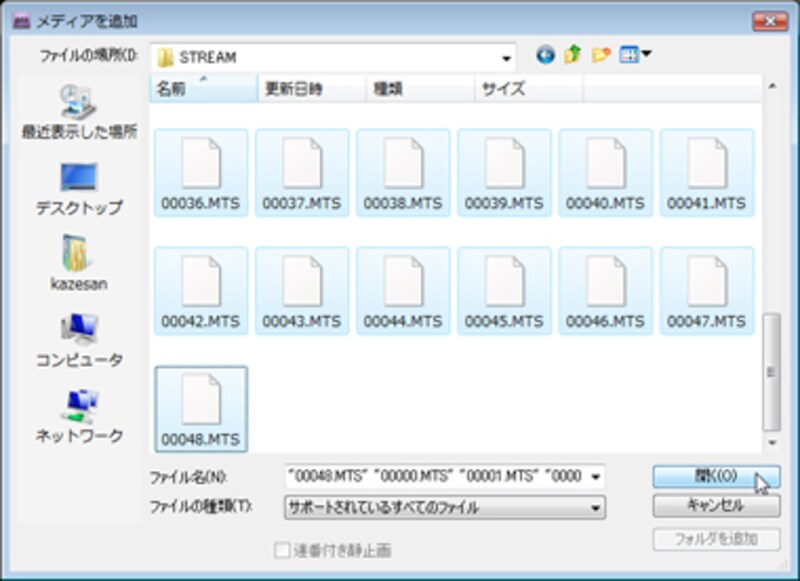
Task: Toggle the numbered still images checkbox
Action: (282, 549)
